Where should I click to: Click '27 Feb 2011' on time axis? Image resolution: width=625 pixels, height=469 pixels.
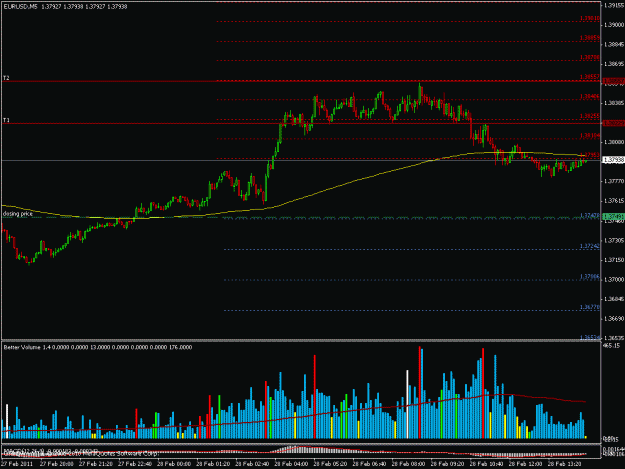17,464
